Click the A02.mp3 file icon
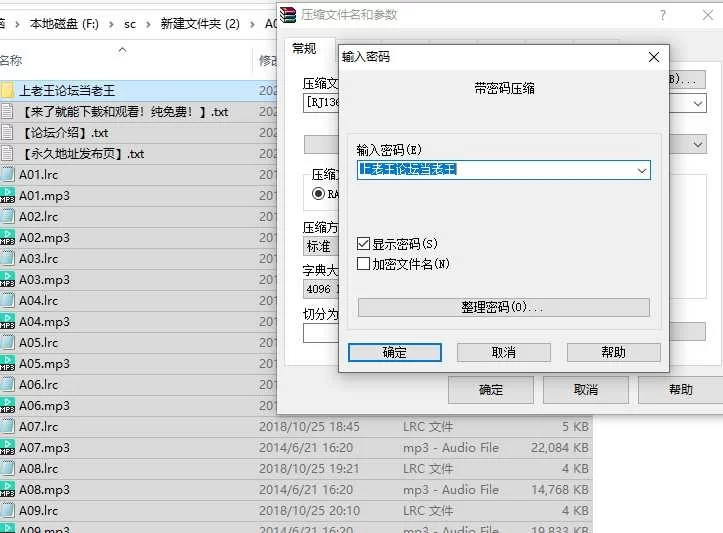723x533 pixels. [x=7, y=237]
